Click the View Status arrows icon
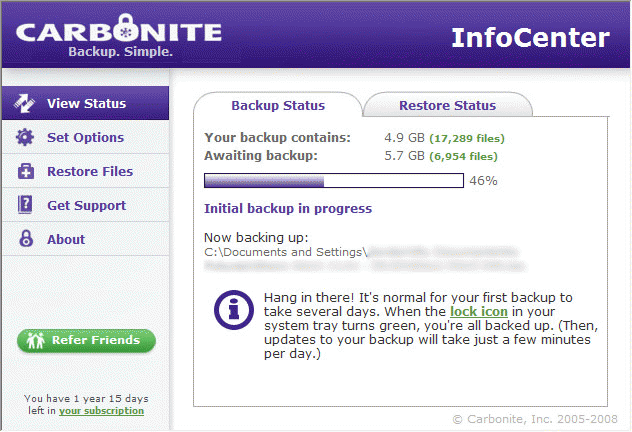 coord(24,103)
